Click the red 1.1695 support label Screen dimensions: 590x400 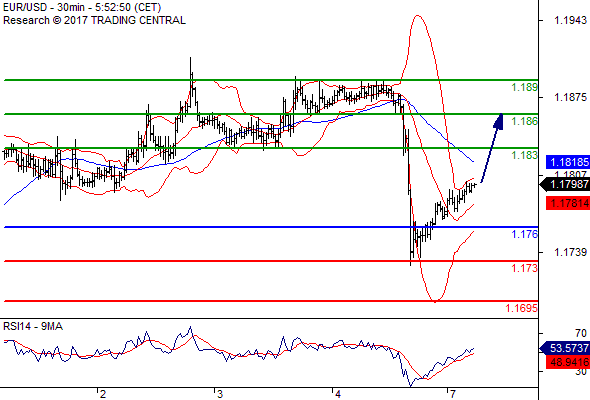pyautogui.click(x=521, y=308)
